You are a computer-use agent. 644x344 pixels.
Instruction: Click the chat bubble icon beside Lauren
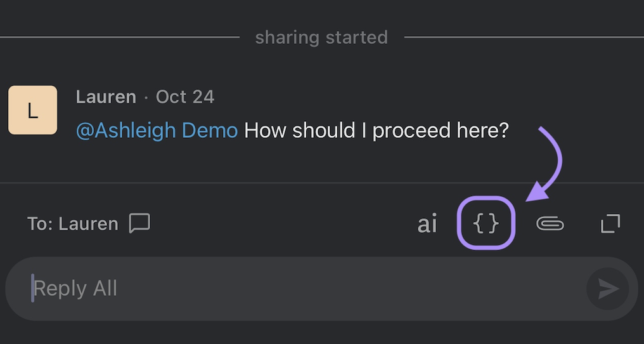(x=139, y=223)
